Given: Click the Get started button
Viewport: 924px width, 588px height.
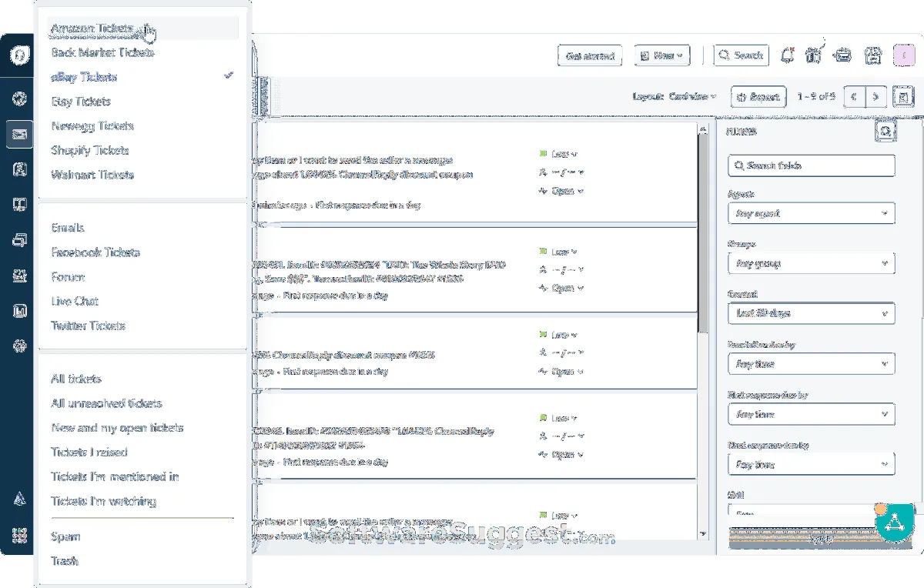Looking at the screenshot, I should point(590,55).
